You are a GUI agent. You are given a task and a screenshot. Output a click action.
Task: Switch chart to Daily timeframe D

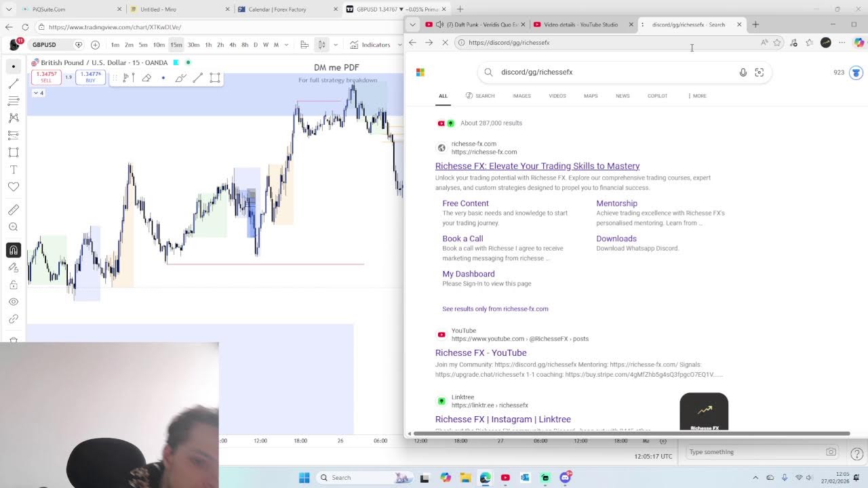click(256, 45)
